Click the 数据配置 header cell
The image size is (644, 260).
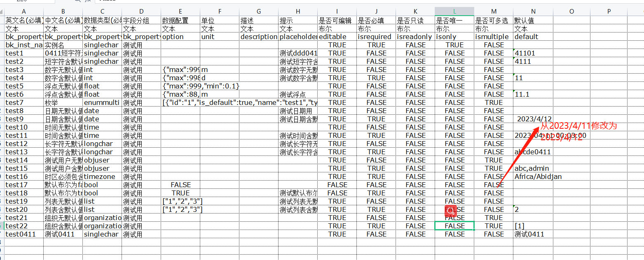click(180, 20)
